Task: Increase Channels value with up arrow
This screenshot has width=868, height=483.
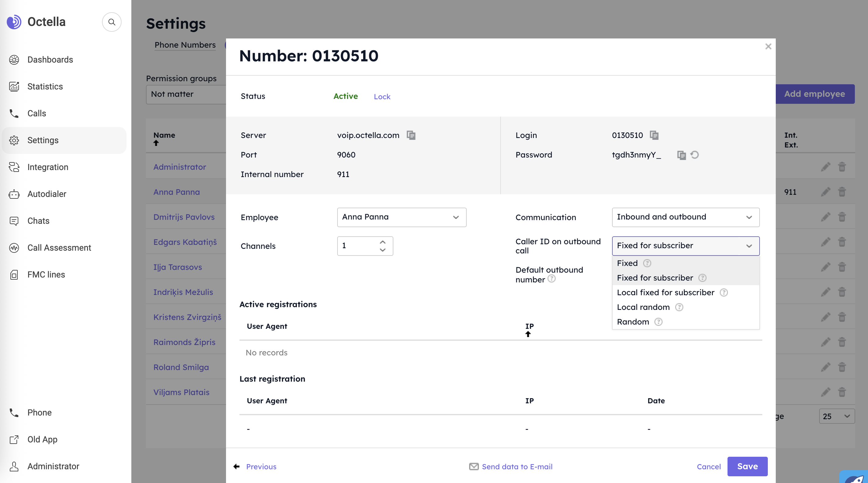Action: tap(382, 242)
